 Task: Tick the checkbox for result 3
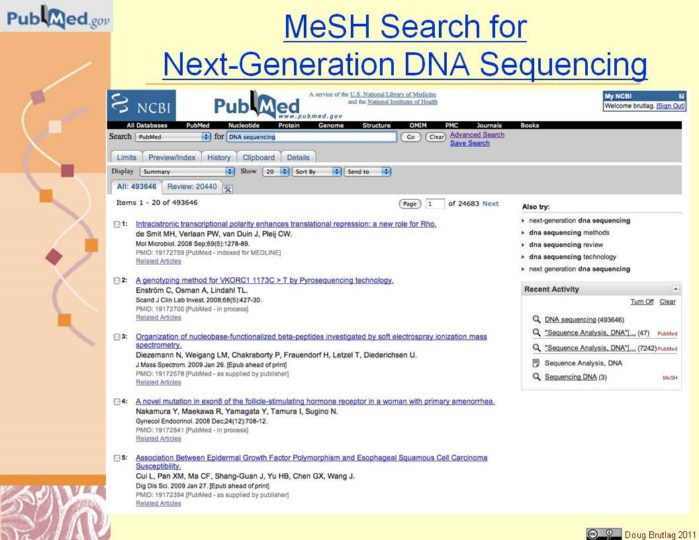118,337
